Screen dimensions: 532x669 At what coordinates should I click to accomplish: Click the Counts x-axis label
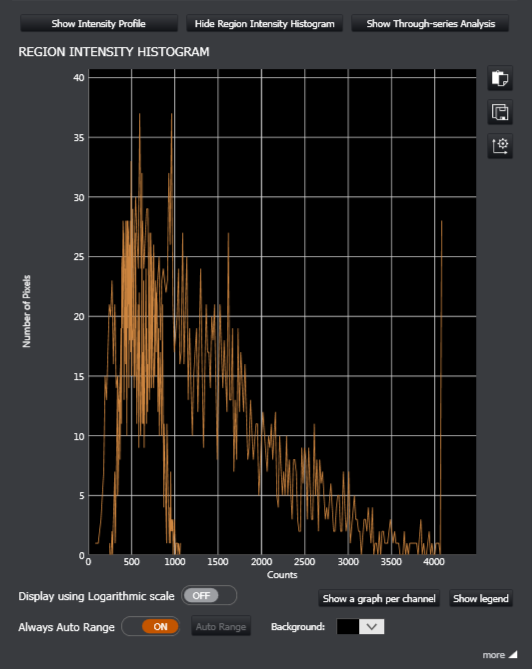(x=282, y=574)
